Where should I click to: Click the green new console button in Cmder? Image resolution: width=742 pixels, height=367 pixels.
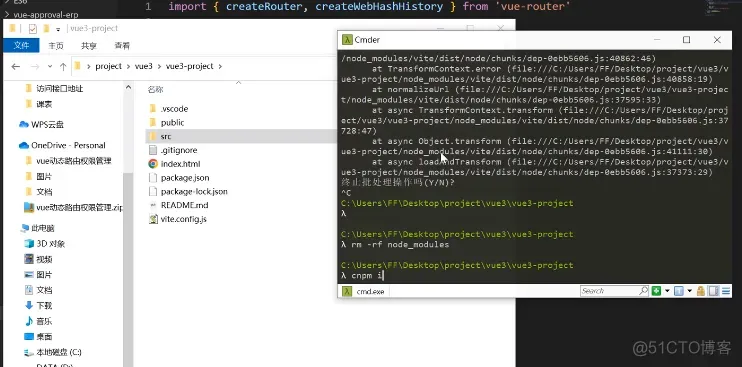pyautogui.click(x=656, y=291)
